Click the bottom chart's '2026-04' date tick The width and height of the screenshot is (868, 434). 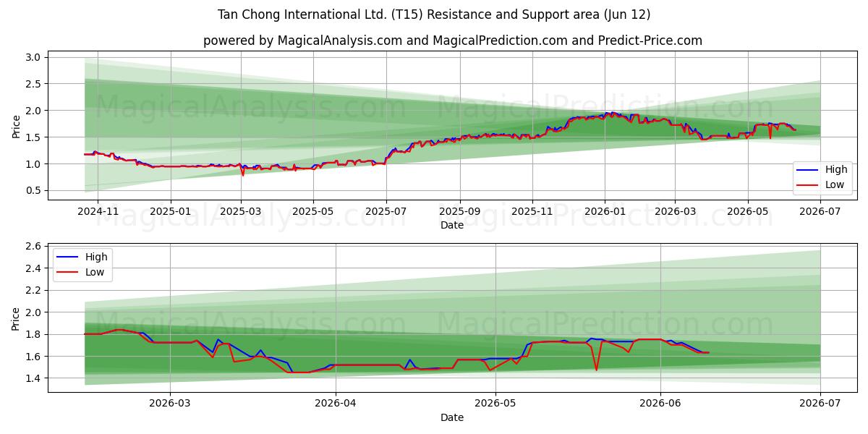pos(336,405)
